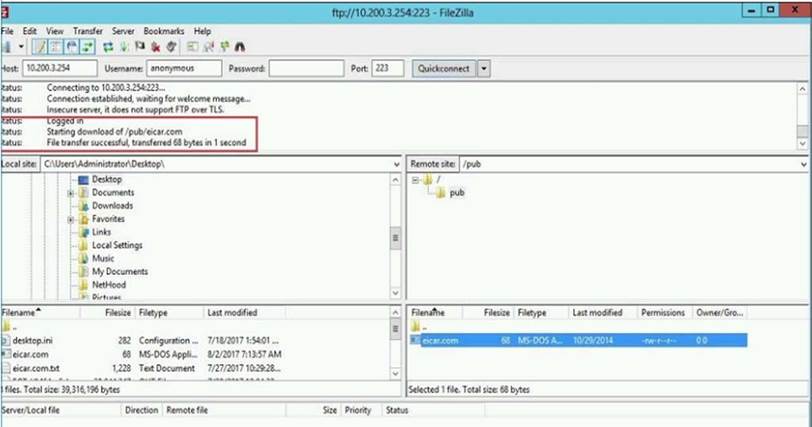Click the Reconnect to server icon
This screenshot has width=812, height=427.
click(171, 47)
